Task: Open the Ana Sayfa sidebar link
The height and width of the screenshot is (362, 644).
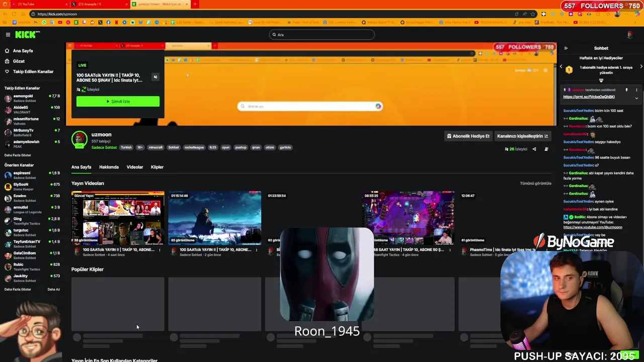Action: (x=23, y=51)
